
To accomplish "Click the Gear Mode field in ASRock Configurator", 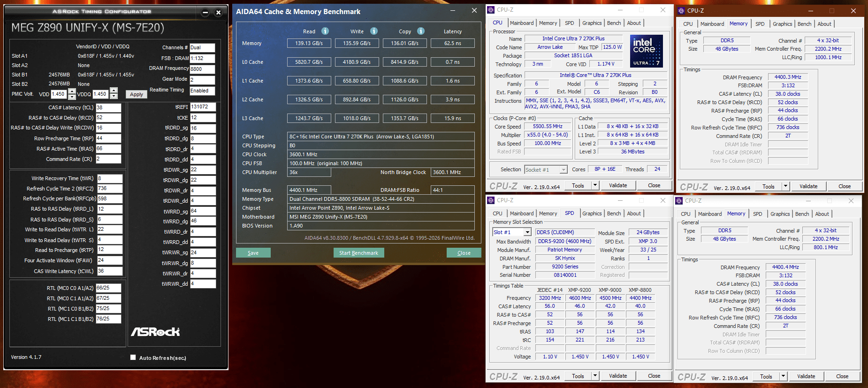I will click(x=202, y=80).
